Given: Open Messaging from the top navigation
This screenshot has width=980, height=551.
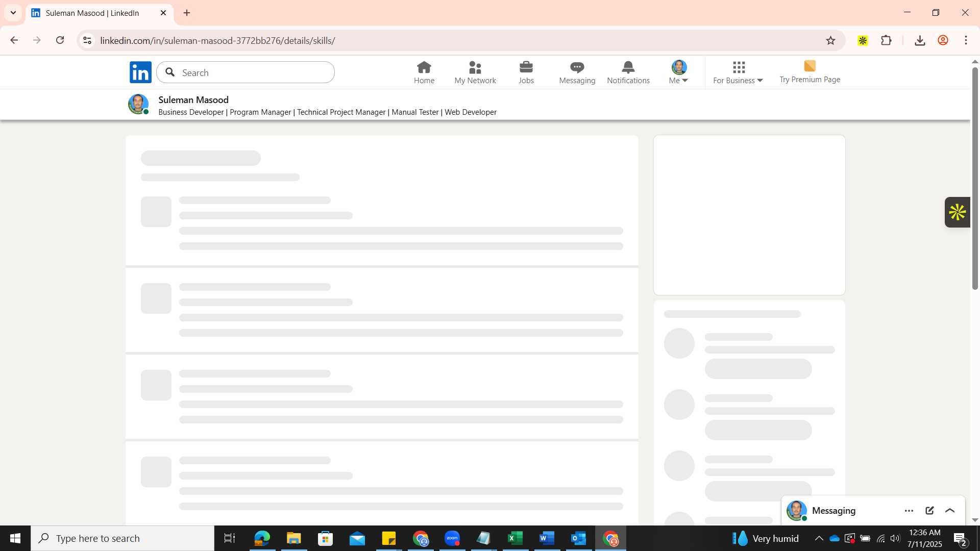Looking at the screenshot, I should (x=577, y=72).
